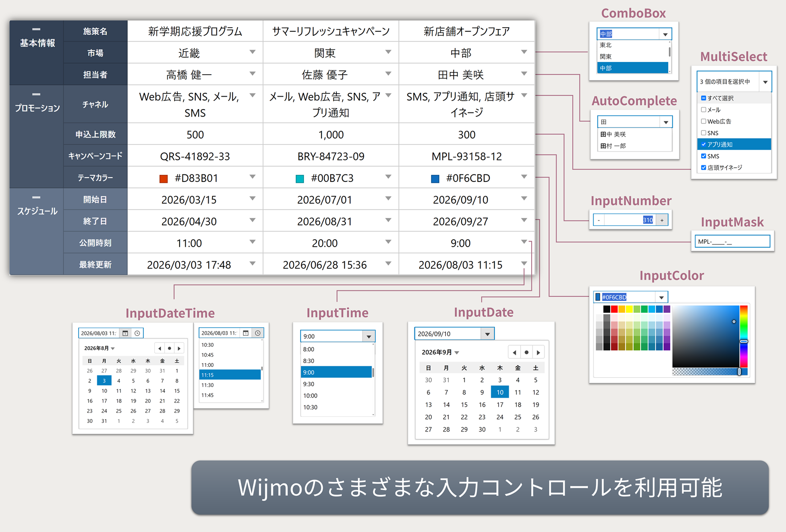Open the InputColor #0F6CBD dropdown arrow
Viewport: 786px width, 532px height.
pos(662,297)
